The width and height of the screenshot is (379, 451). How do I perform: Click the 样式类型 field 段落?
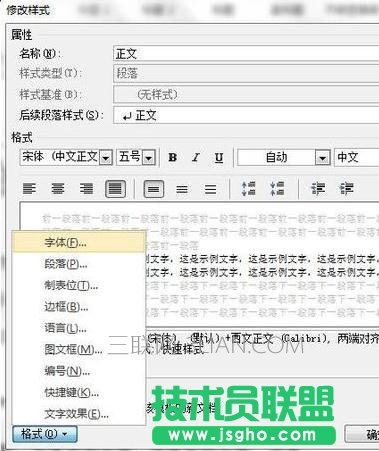246,73
